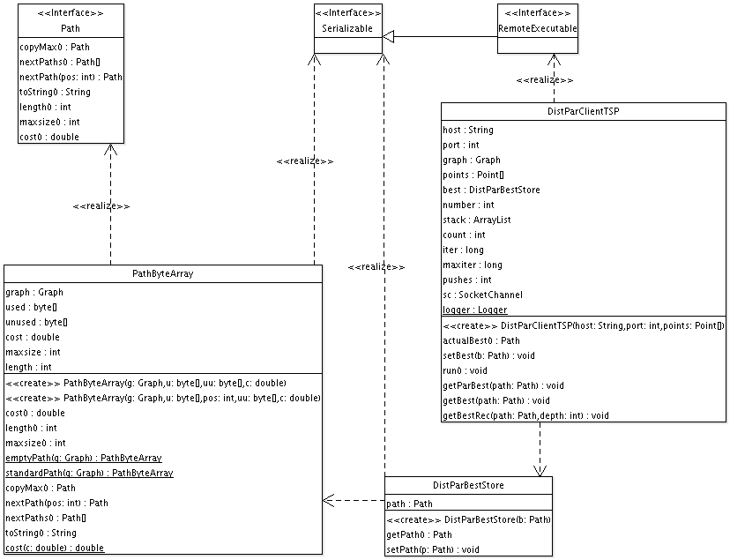The height and width of the screenshot is (560, 730).
Task: Select setPath(p: Path) : void method
Action: [433, 549]
